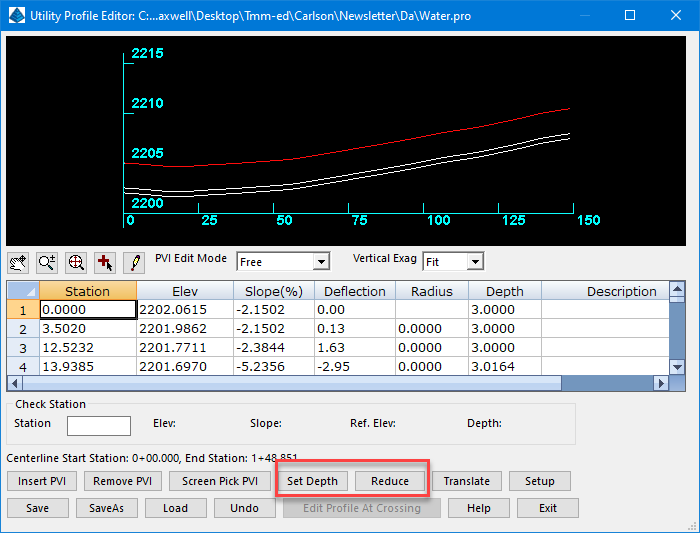
Task: Click the Insert PVI button
Action: point(42,481)
